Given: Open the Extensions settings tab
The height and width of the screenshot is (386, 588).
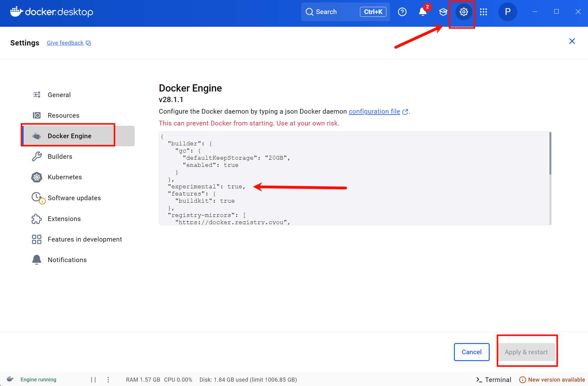Looking at the screenshot, I should 78,219.
